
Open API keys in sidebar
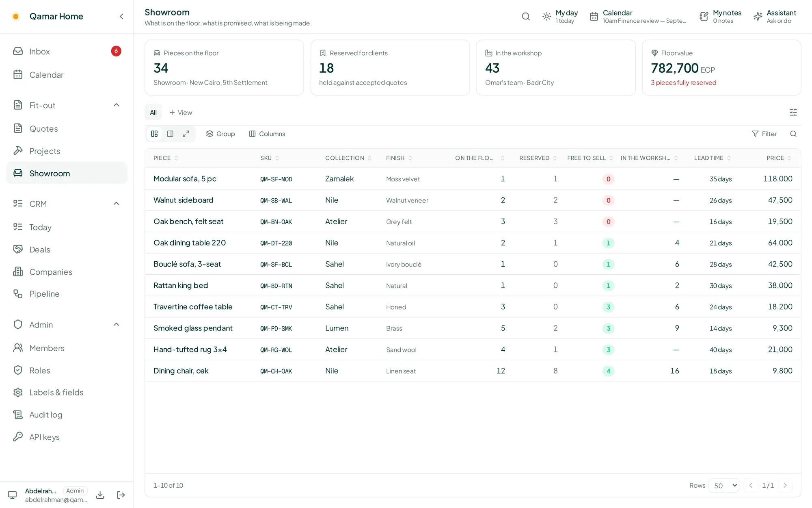click(67, 437)
